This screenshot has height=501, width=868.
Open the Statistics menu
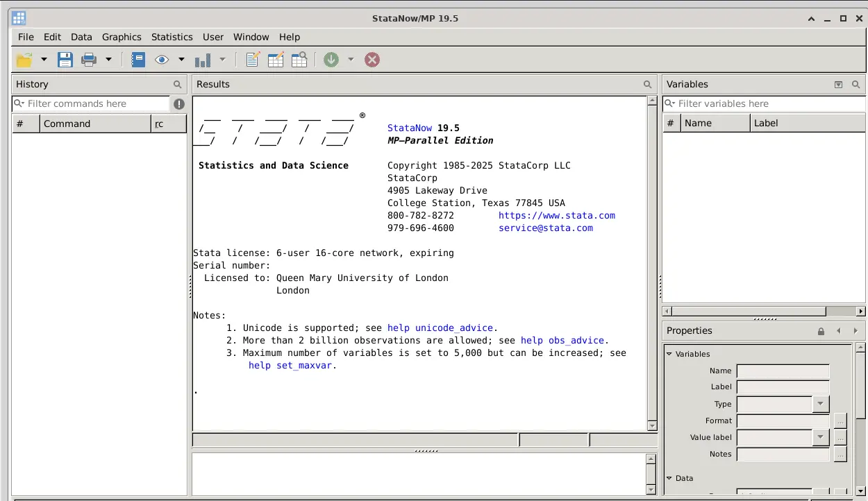pos(172,37)
